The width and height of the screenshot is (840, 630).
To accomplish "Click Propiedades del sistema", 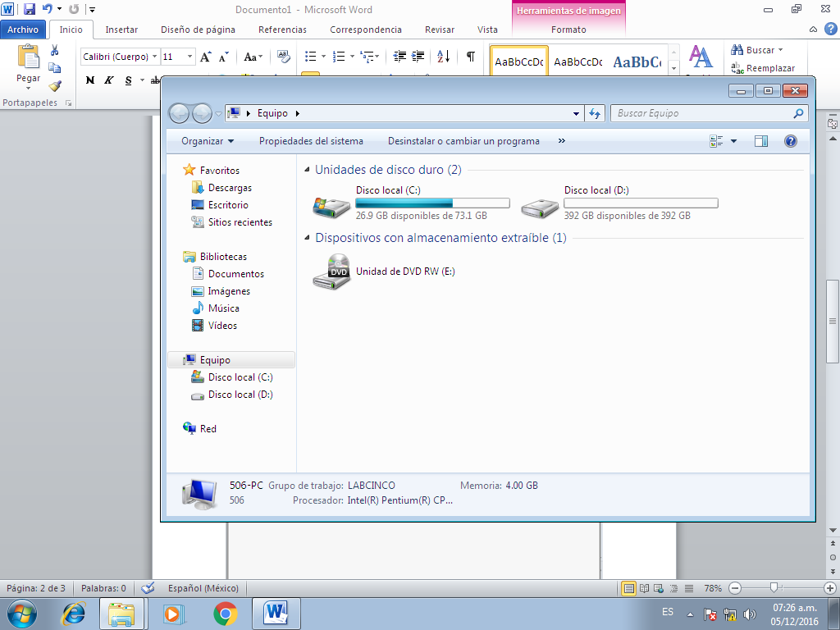I will [315, 140].
